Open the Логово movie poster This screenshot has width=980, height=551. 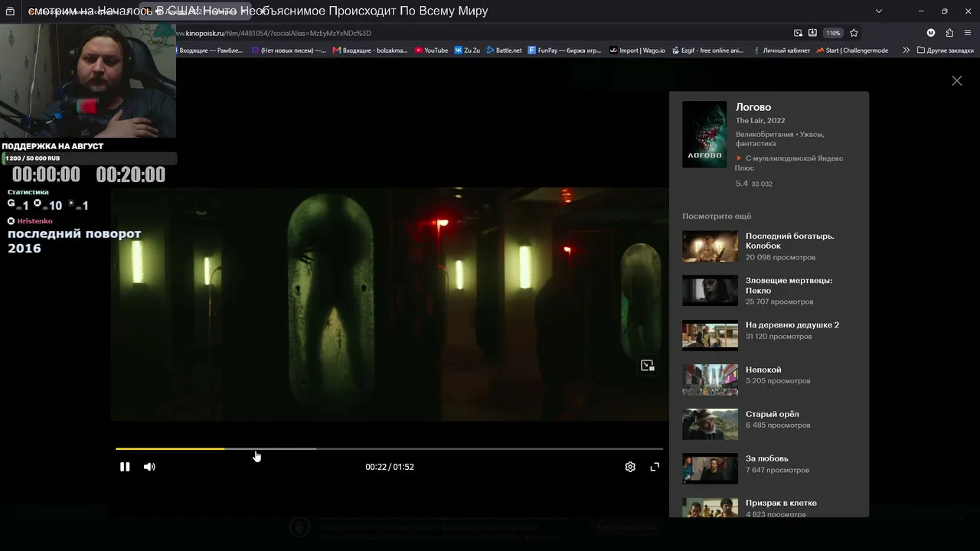(704, 135)
